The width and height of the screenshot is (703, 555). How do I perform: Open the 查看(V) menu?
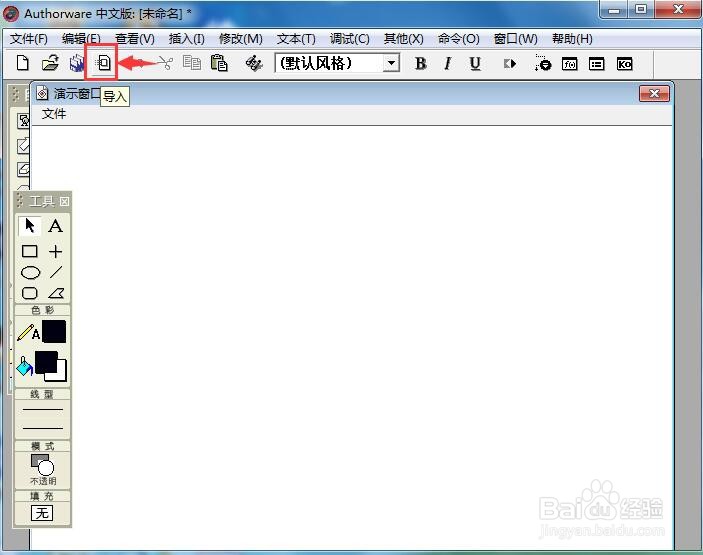(135, 39)
